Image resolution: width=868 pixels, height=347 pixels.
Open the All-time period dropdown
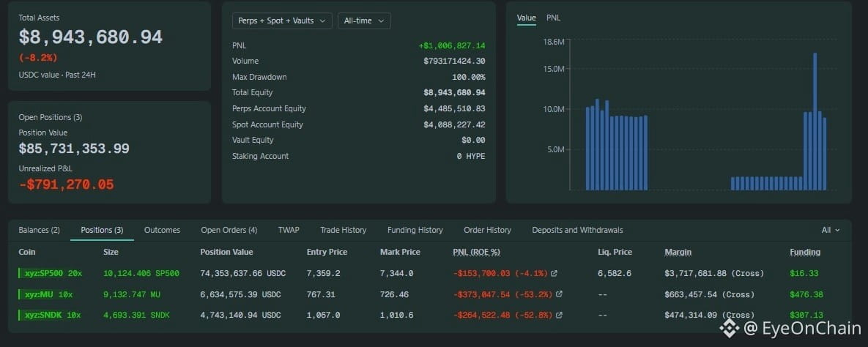pyautogui.click(x=364, y=21)
